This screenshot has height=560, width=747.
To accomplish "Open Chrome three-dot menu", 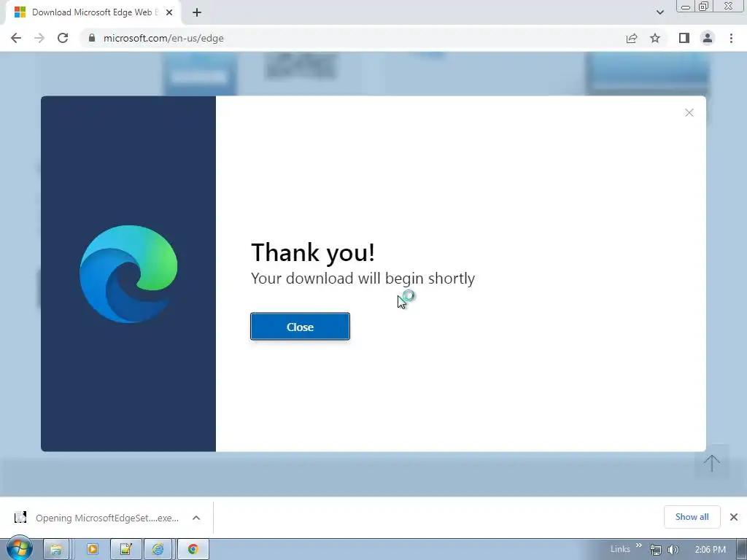I will (x=731, y=38).
